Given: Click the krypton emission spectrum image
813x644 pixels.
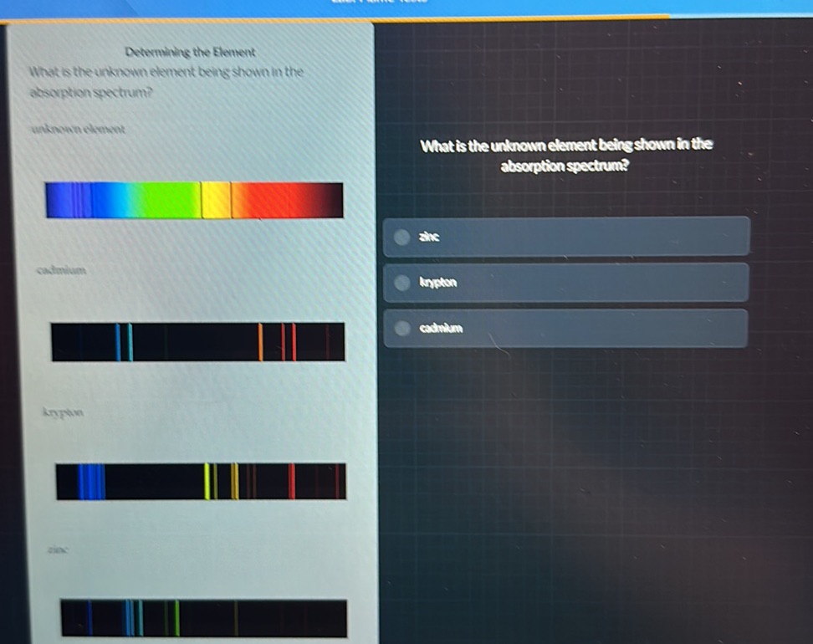Looking at the screenshot, I should coord(202,481).
